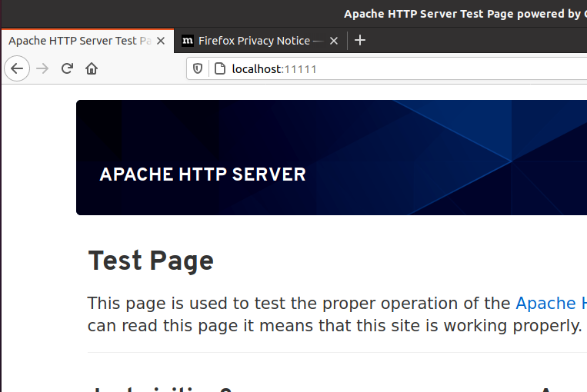Go back using the Back arrow button
587x392 pixels.
tap(17, 68)
